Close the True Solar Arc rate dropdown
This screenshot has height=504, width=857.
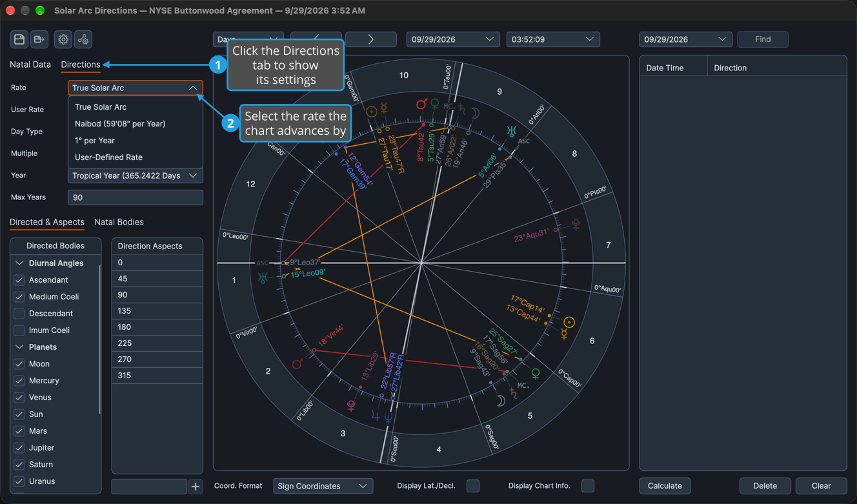pyautogui.click(x=136, y=88)
